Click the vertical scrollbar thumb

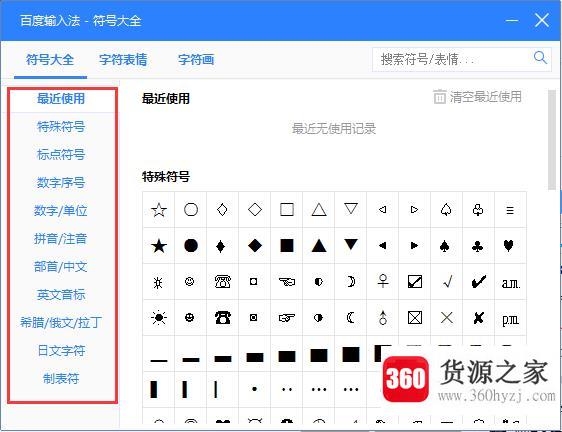551,139
